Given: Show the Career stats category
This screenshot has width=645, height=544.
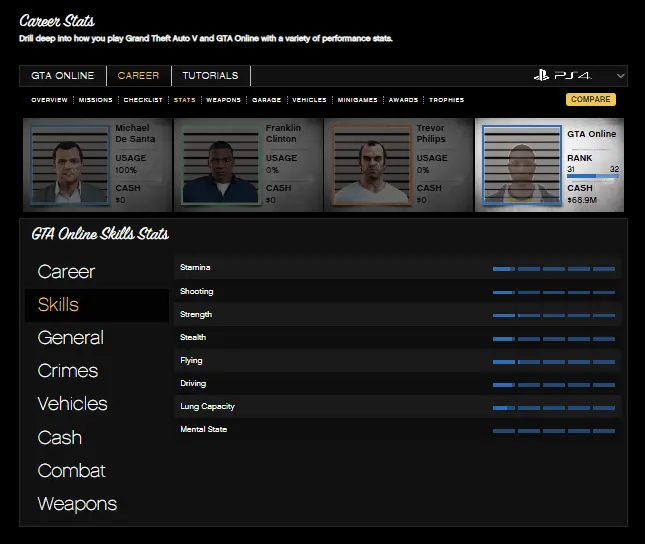Looking at the screenshot, I should tap(66, 272).
